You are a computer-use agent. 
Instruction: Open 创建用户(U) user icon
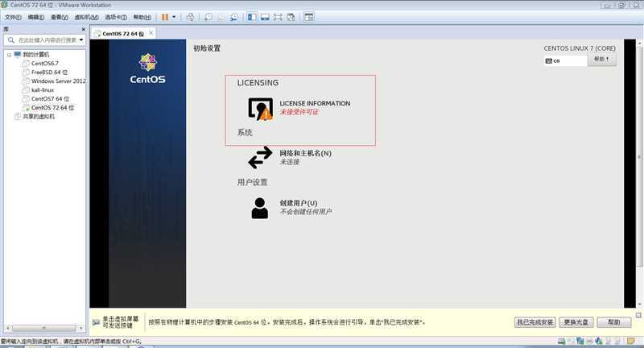coord(259,209)
